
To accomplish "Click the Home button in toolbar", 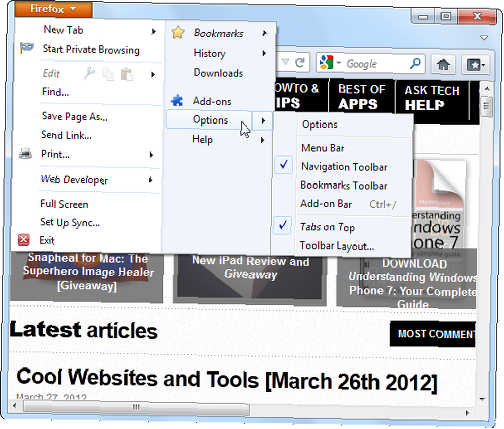I will (x=443, y=65).
